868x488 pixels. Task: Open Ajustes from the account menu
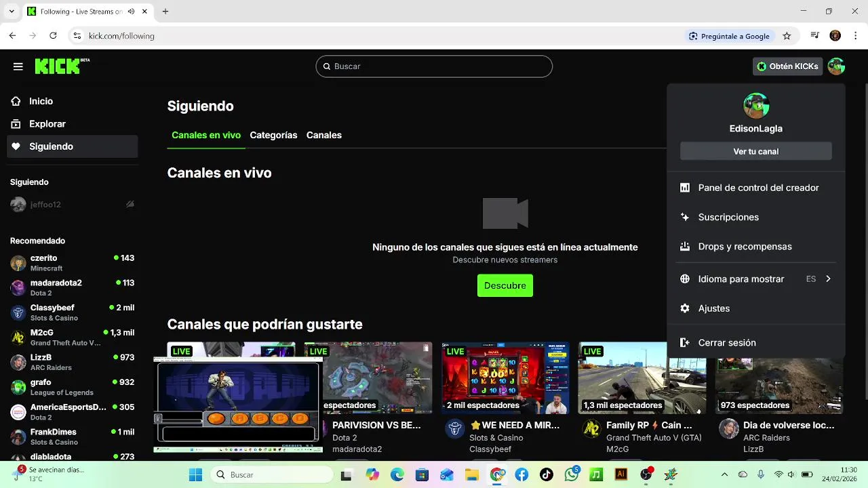756,308
